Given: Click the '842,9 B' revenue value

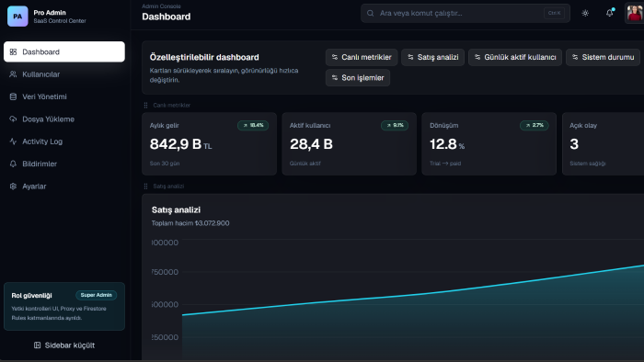Looking at the screenshot, I should [176, 144].
